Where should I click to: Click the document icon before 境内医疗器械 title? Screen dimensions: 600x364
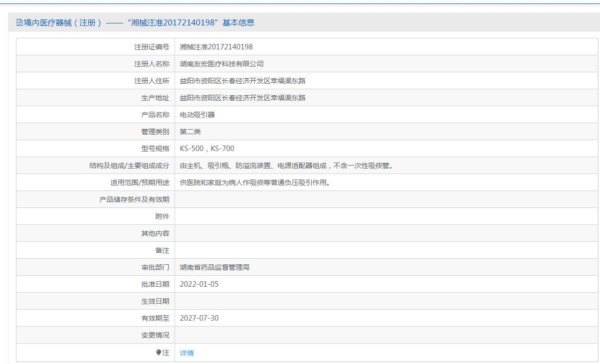coord(19,22)
